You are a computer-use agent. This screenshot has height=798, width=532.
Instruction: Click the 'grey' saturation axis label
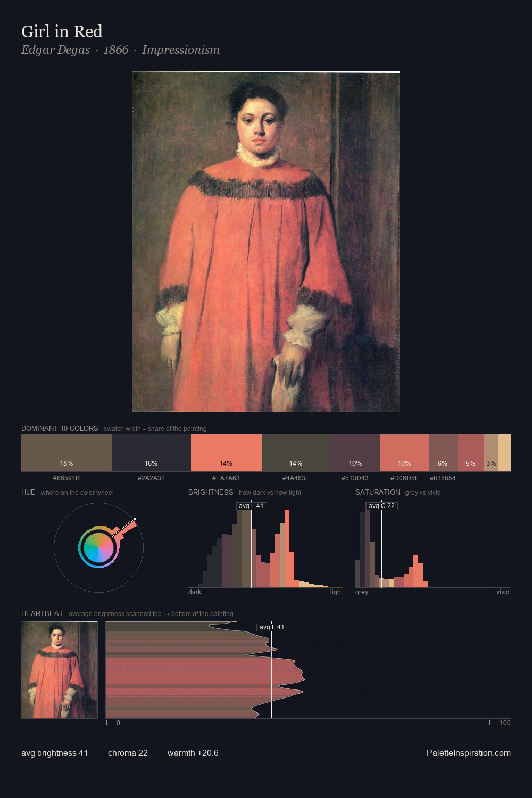(362, 592)
